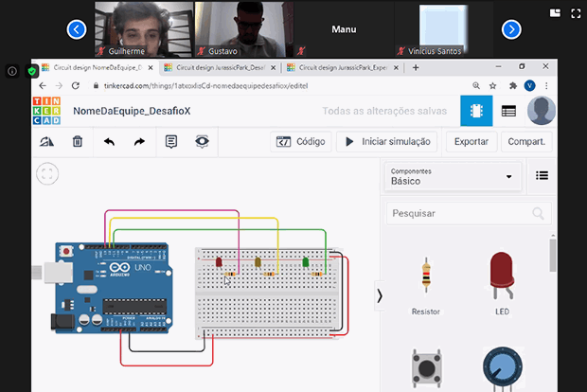The height and width of the screenshot is (392, 587).
Task: Switch to the component list table view
Action: [508, 111]
